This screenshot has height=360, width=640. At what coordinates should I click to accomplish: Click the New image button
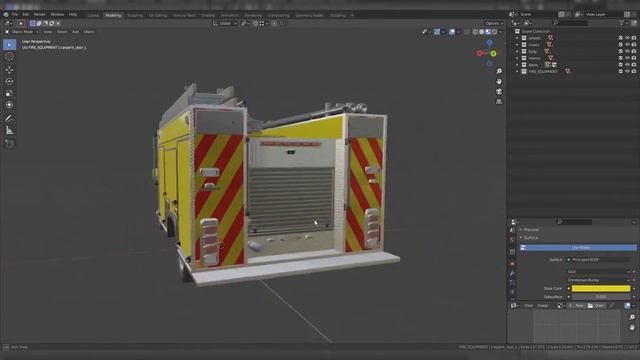coord(577,306)
